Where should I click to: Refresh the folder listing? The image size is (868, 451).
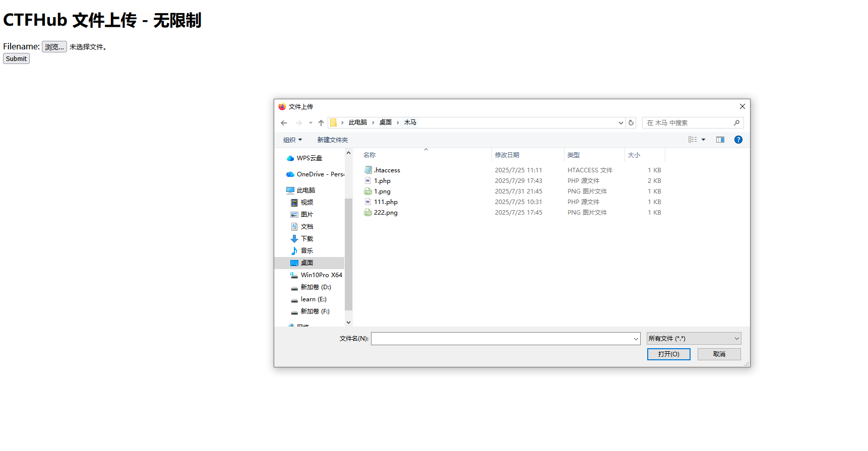(631, 123)
